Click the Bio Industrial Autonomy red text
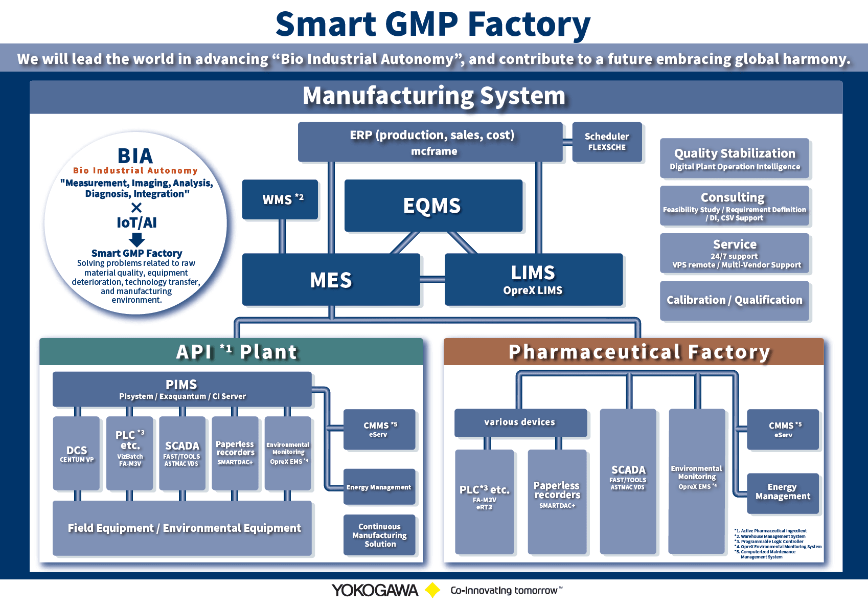The width and height of the screenshot is (868, 606). (x=135, y=170)
